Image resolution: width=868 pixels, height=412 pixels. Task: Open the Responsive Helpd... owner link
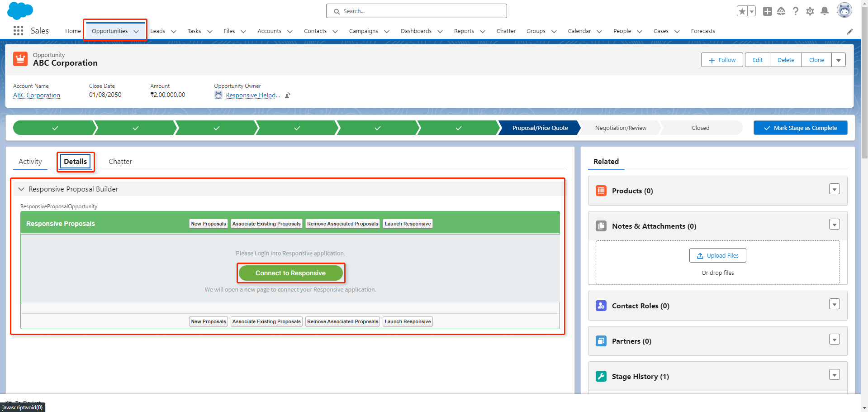[x=253, y=95]
